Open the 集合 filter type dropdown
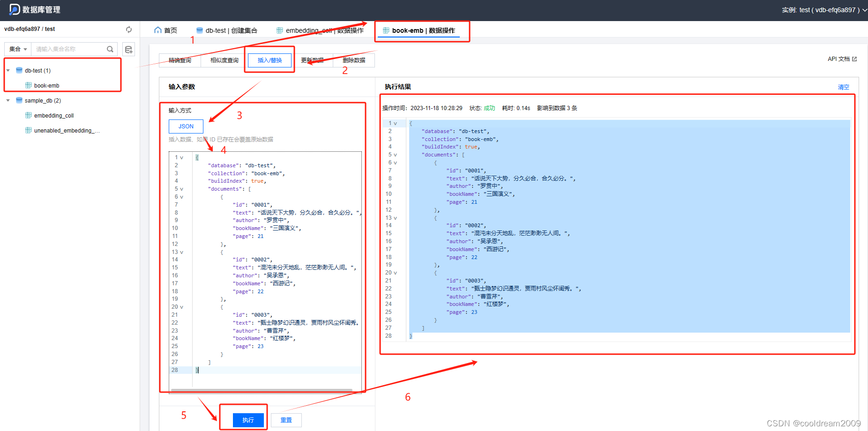 tap(18, 49)
